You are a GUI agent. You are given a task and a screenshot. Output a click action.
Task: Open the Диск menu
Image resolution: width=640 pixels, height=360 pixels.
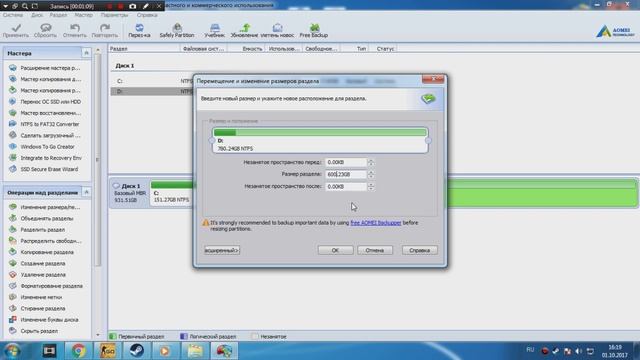pyautogui.click(x=37, y=15)
